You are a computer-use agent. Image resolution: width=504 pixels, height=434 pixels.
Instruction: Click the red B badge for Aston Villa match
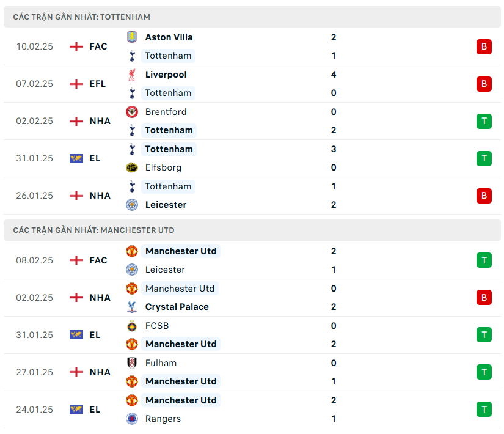pos(484,46)
